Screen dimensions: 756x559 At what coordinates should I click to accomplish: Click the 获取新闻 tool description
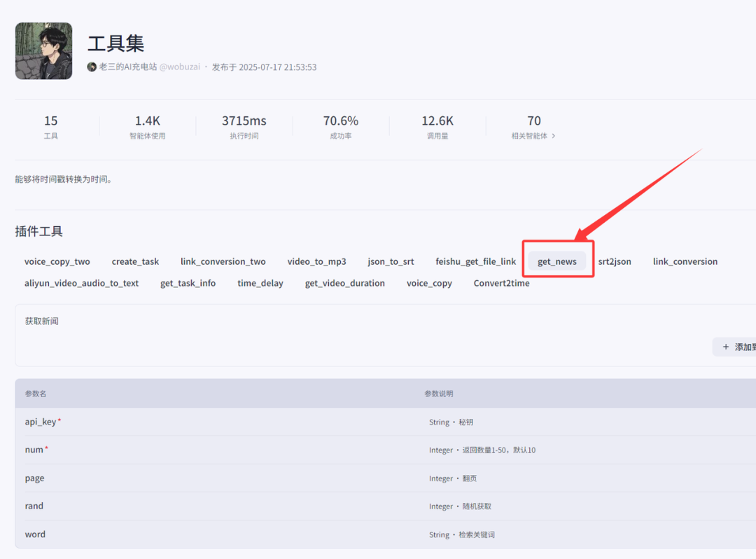pos(42,322)
